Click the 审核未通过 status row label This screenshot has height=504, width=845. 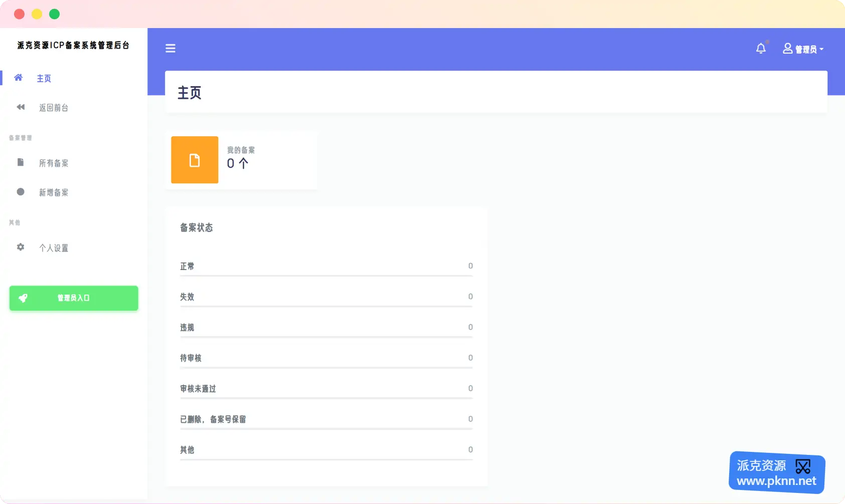[x=198, y=388]
